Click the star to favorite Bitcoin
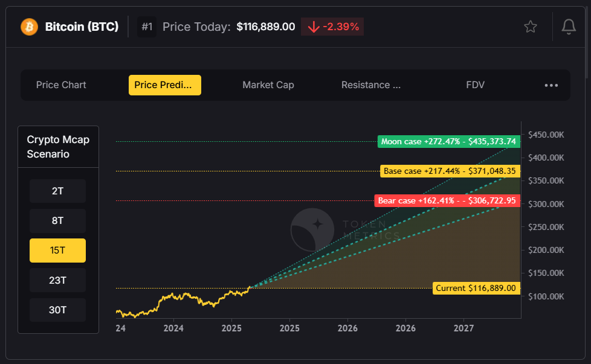The height and width of the screenshot is (364, 591). [x=530, y=27]
